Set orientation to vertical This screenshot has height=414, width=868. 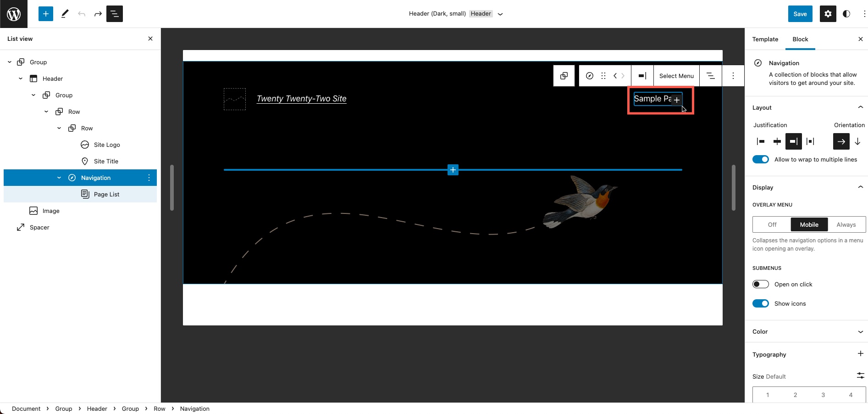857,141
